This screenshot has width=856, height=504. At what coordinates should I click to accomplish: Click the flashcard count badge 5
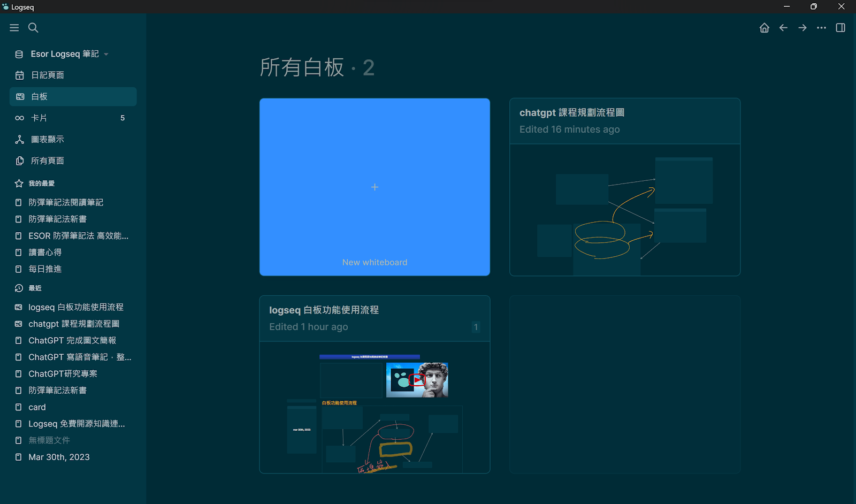coord(123,118)
